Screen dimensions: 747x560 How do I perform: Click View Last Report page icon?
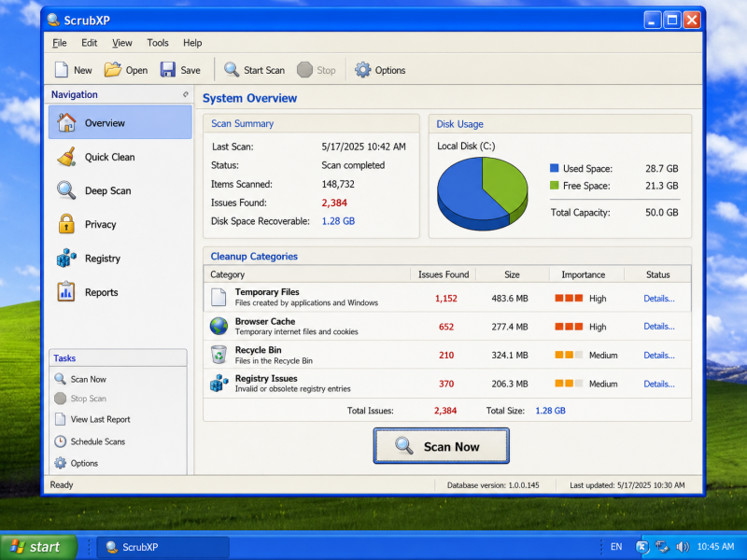coord(60,419)
